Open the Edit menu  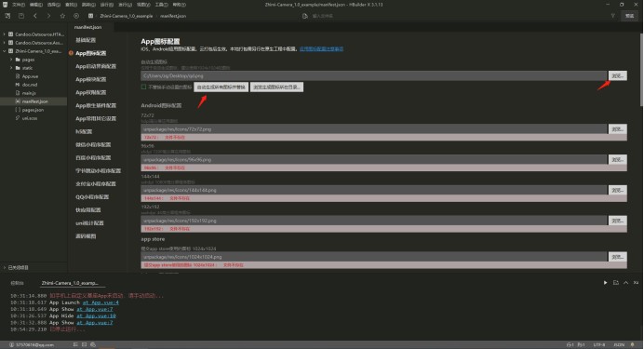[35, 5]
